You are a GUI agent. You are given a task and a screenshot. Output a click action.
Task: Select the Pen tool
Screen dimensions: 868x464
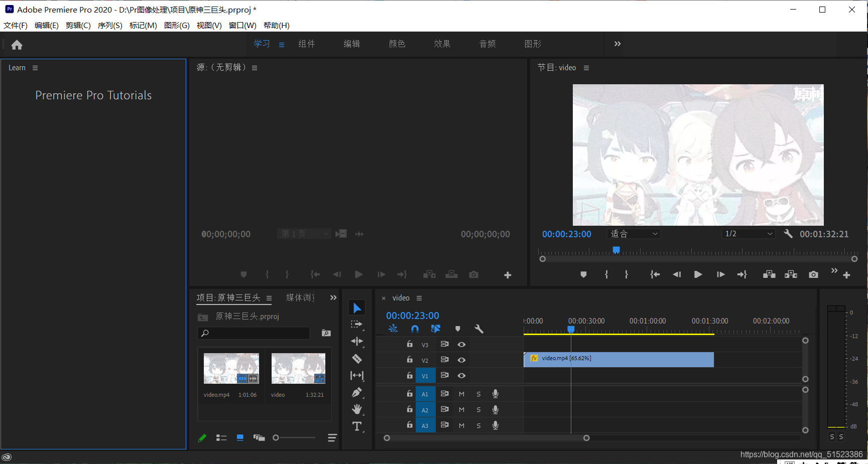point(357,393)
